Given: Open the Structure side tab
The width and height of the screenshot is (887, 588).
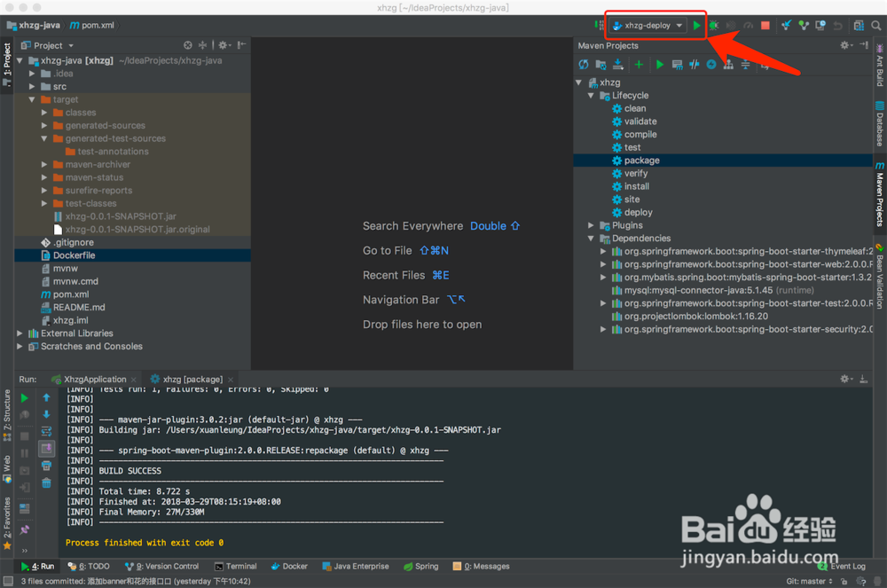Looking at the screenshot, I should 7,416.
